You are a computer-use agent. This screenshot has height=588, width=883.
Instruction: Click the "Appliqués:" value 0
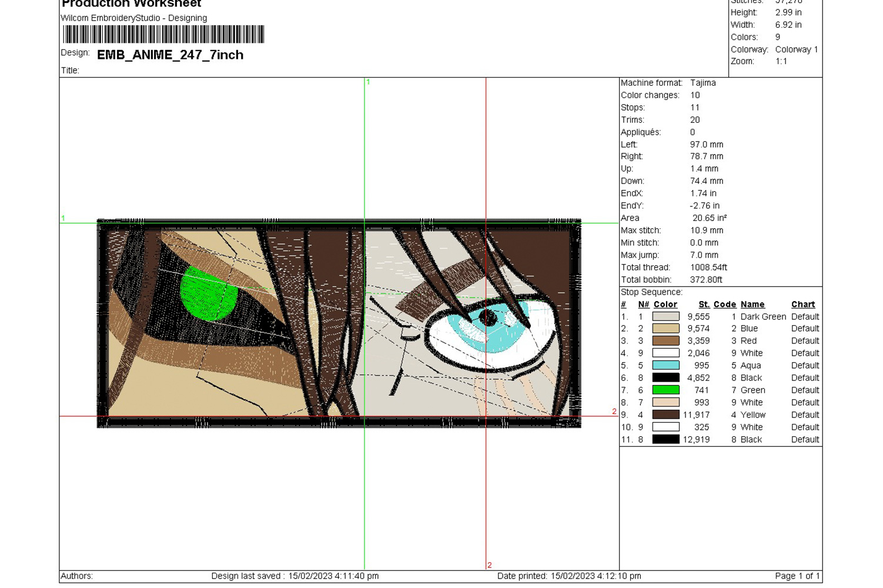[693, 132]
